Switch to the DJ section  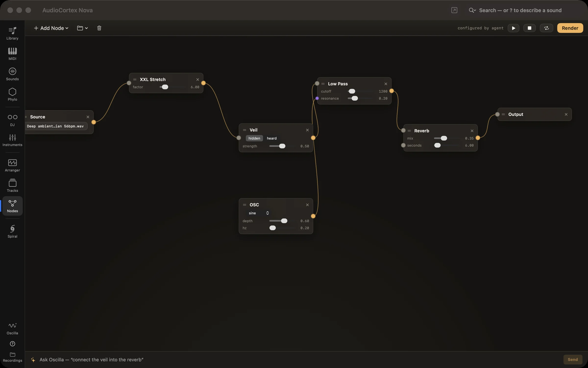click(12, 120)
